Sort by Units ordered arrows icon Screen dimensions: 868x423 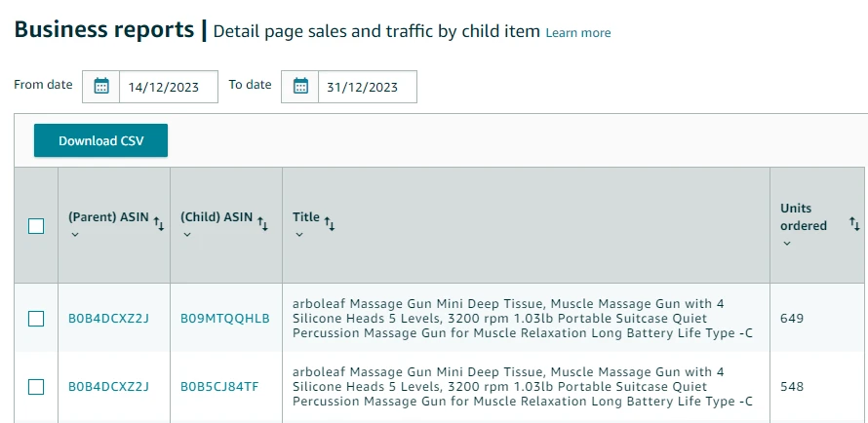[x=854, y=224]
